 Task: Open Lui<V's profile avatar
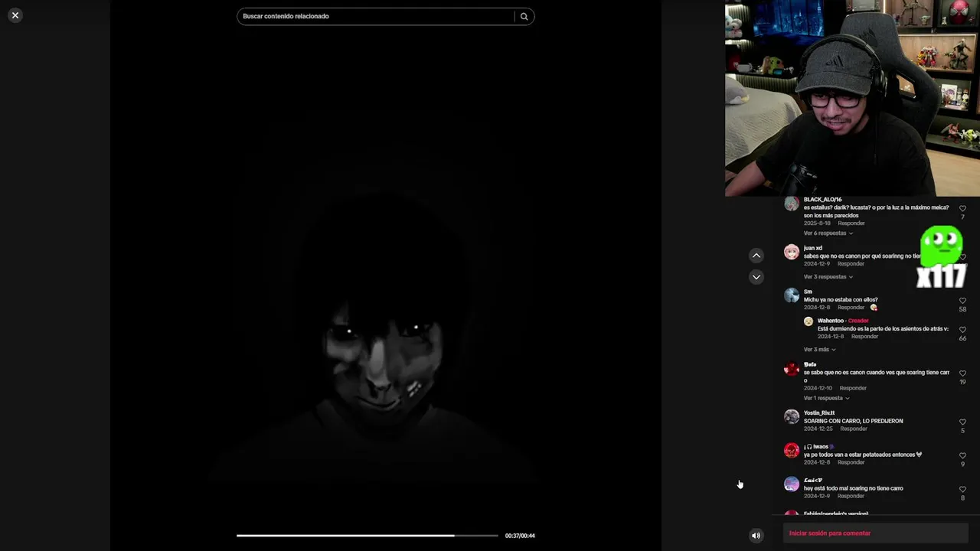(792, 484)
